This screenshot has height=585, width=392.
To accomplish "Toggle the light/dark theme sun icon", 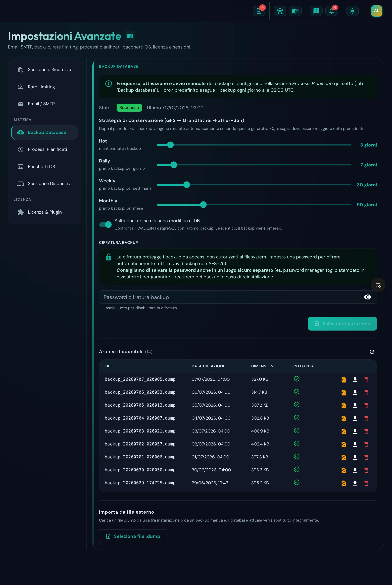I will [x=352, y=11].
